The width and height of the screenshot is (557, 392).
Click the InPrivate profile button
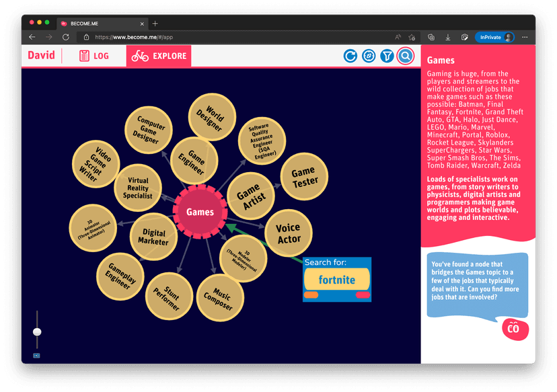click(x=494, y=37)
